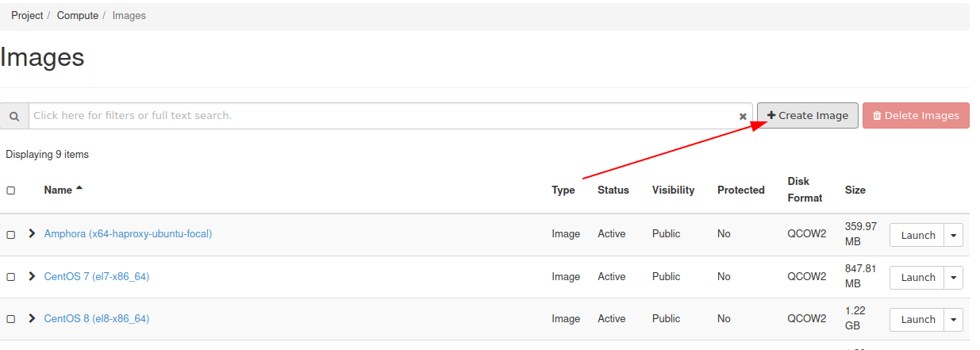This screenshot has height=350, width=980.
Task: Tick the CentOS 8 row checkbox
Action: click(x=11, y=319)
